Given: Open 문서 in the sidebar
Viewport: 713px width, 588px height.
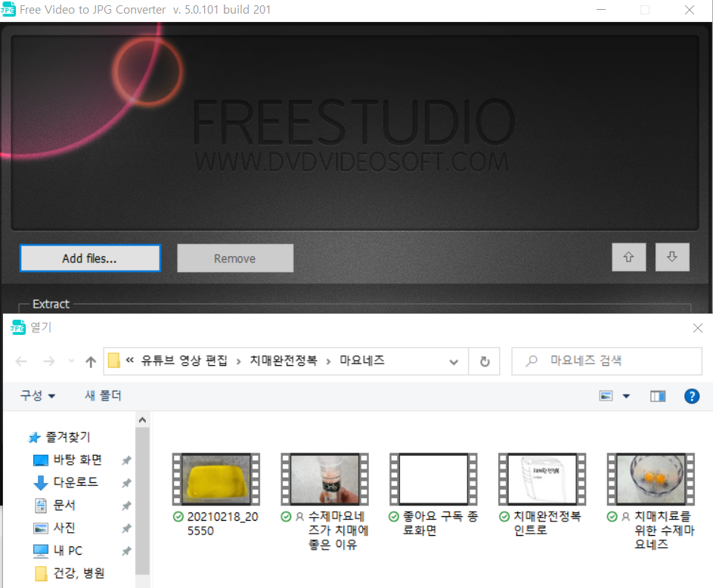Looking at the screenshot, I should 54,505.
